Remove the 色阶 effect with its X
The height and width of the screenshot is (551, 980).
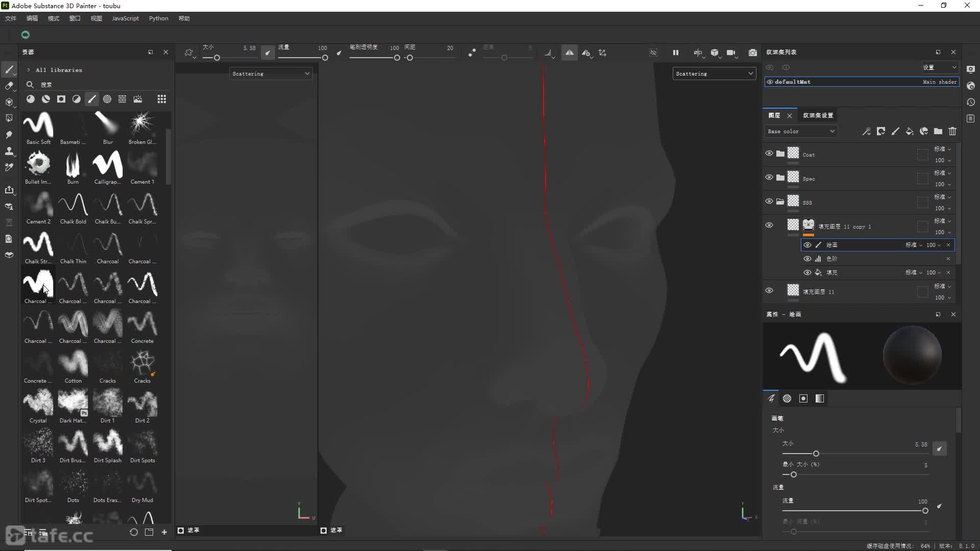pyautogui.click(x=948, y=259)
